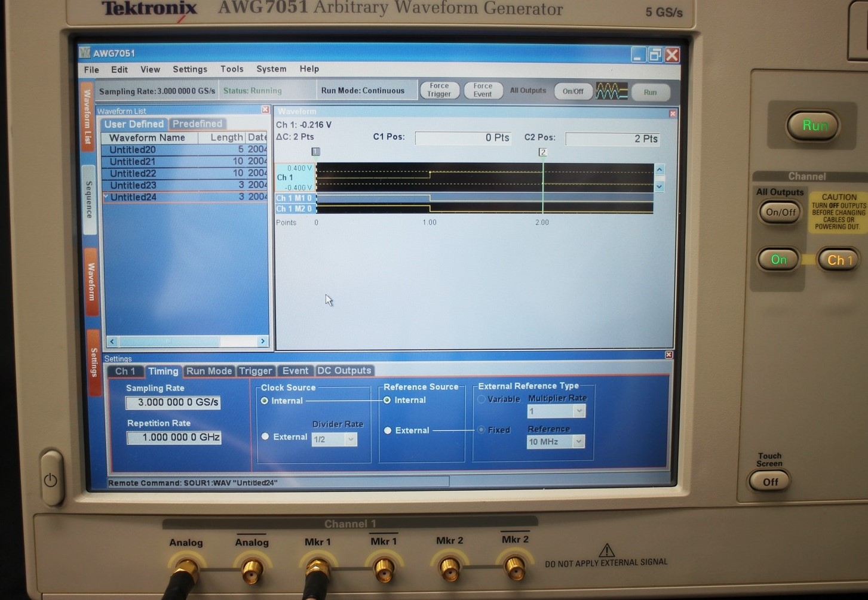
Task: Close the Settings panel
Action: click(668, 355)
